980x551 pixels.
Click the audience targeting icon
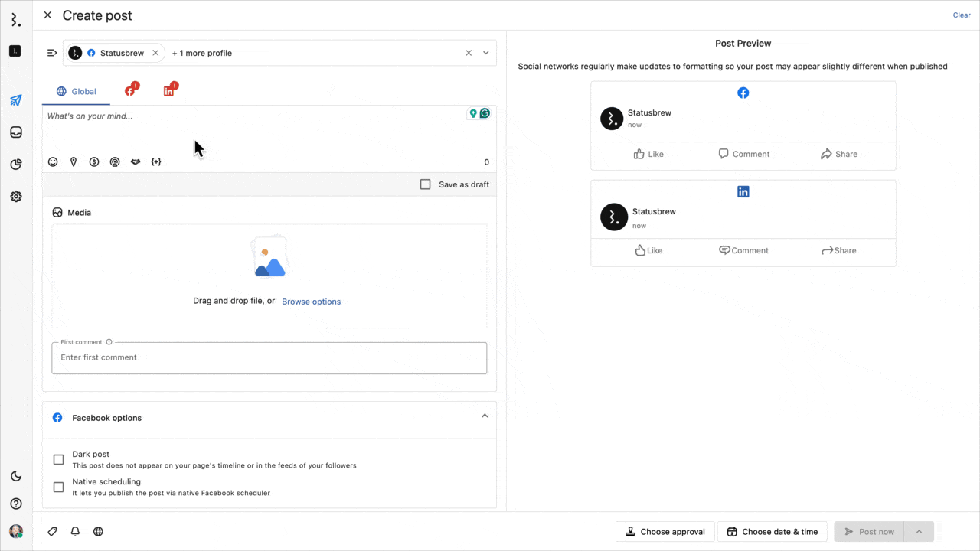(x=115, y=162)
